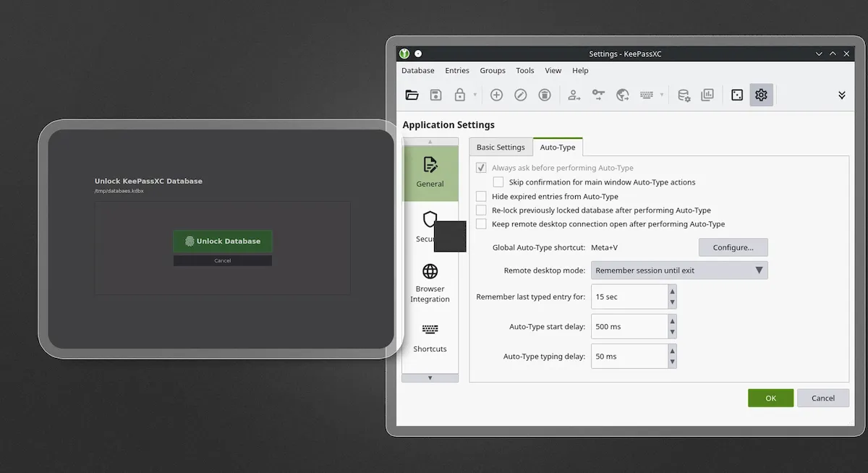This screenshot has height=473, width=868.
Task: Open the Help menu
Action: [580, 71]
